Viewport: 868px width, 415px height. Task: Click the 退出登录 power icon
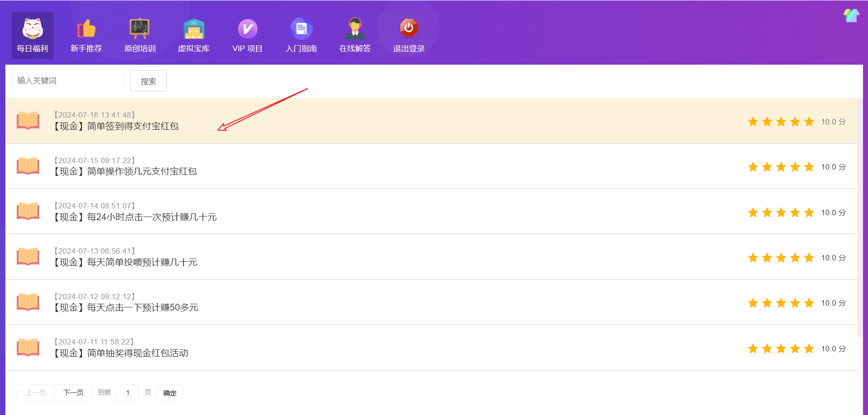point(409,28)
